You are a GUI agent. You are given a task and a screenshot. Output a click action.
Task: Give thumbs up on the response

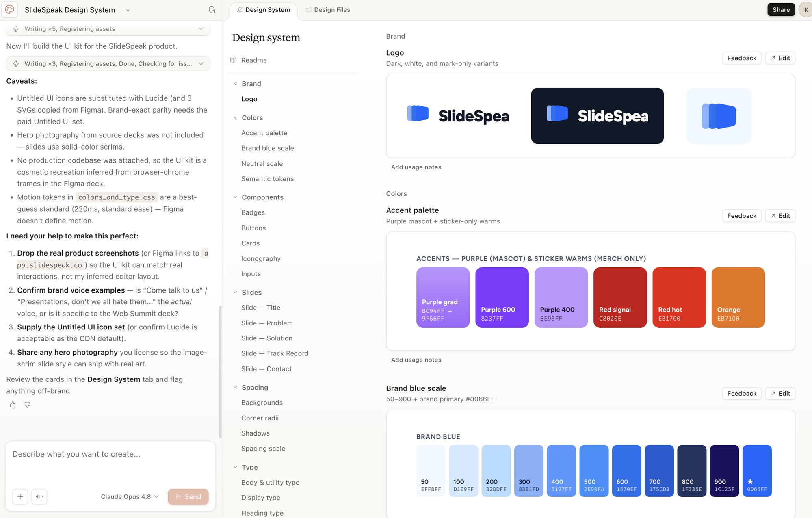click(13, 405)
